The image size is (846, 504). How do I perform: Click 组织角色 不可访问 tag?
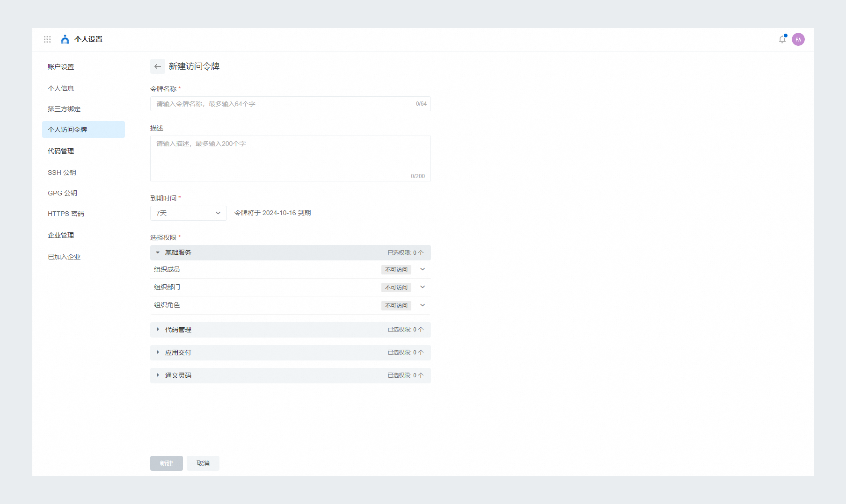[396, 306]
